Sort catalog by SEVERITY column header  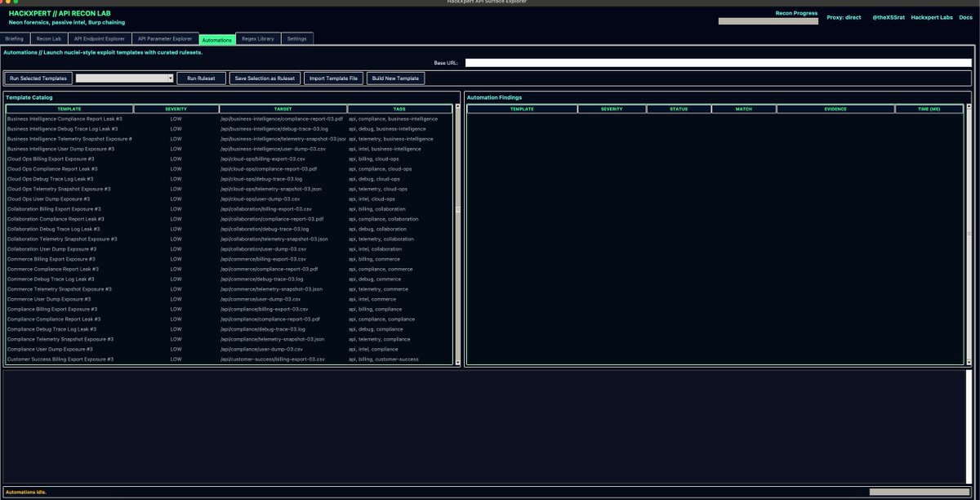[x=176, y=109]
